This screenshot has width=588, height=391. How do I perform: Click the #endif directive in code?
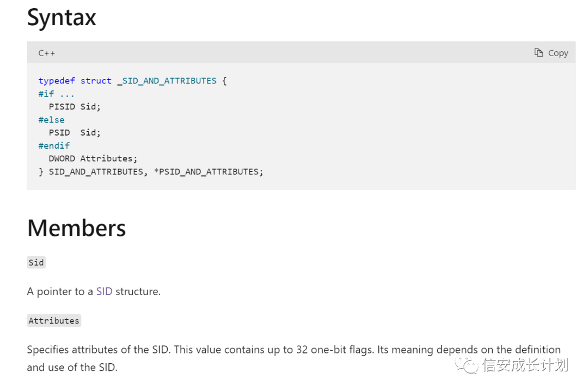tap(54, 145)
